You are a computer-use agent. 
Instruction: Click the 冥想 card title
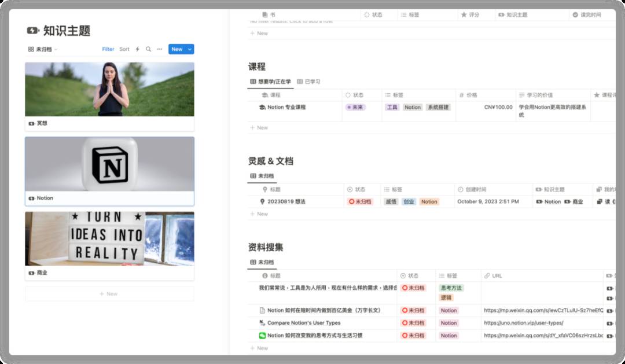(42, 123)
